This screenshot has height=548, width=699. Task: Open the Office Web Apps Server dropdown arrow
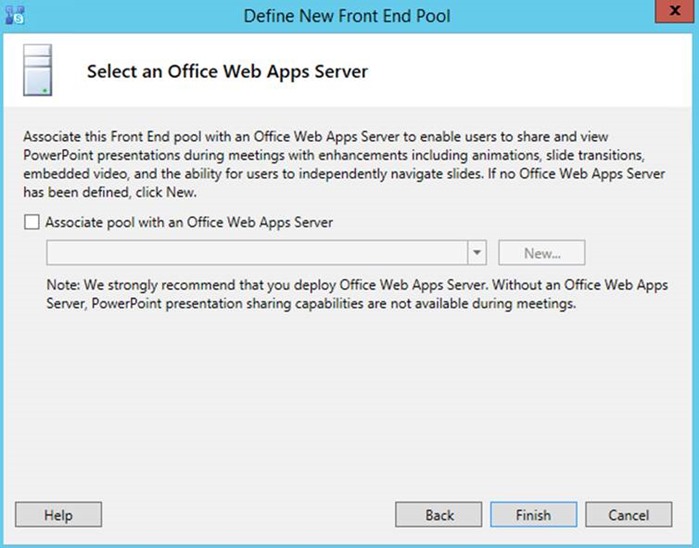tap(477, 252)
